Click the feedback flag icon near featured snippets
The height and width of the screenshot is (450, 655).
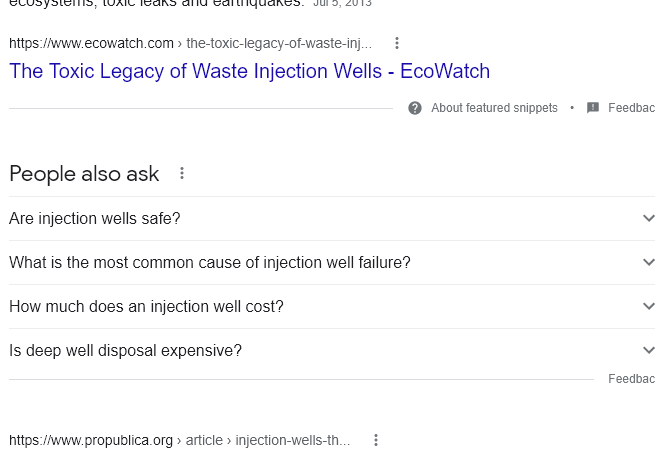(x=593, y=108)
